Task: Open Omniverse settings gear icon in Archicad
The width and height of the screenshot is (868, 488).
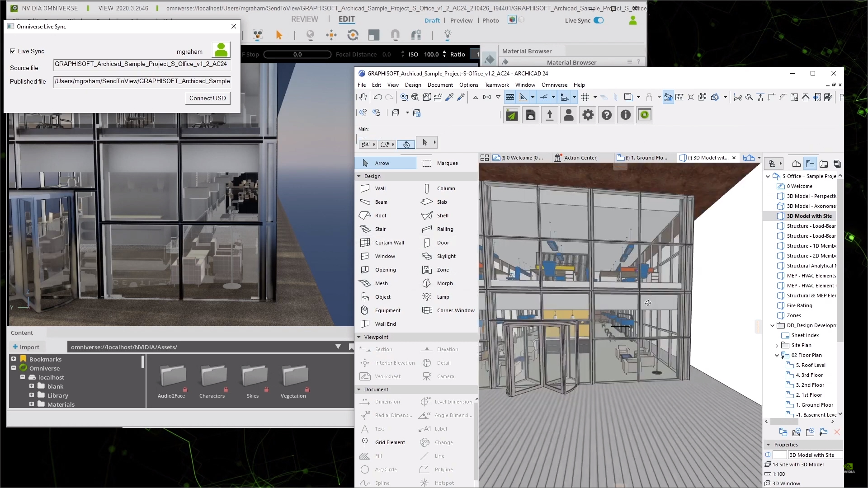Action: click(588, 115)
